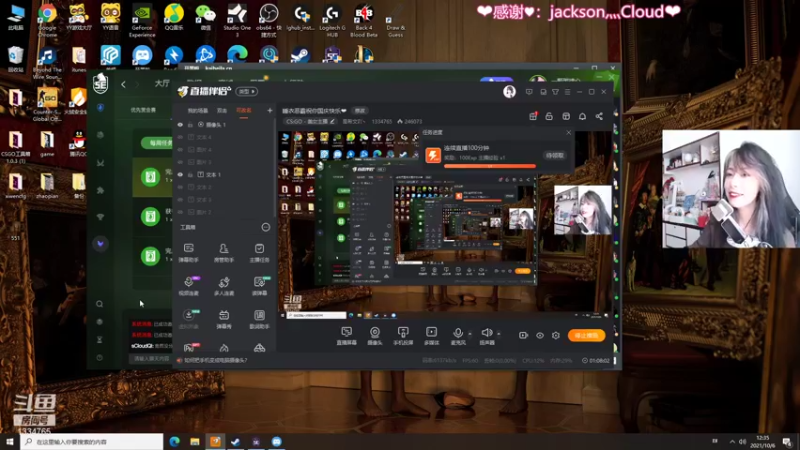Open the 弹幕助手 tool in the toolbox
The height and width of the screenshot is (450, 800).
click(x=188, y=253)
